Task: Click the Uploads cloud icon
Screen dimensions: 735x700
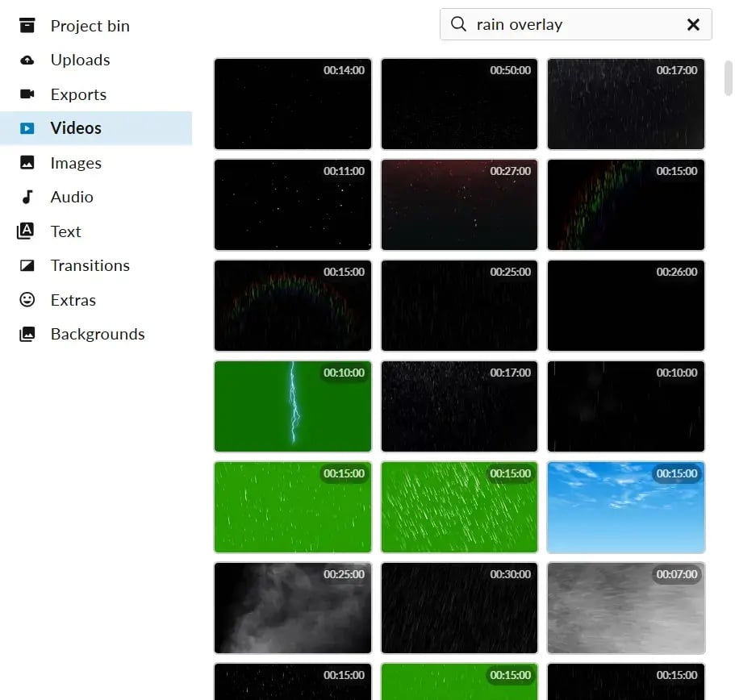Action: point(27,60)
